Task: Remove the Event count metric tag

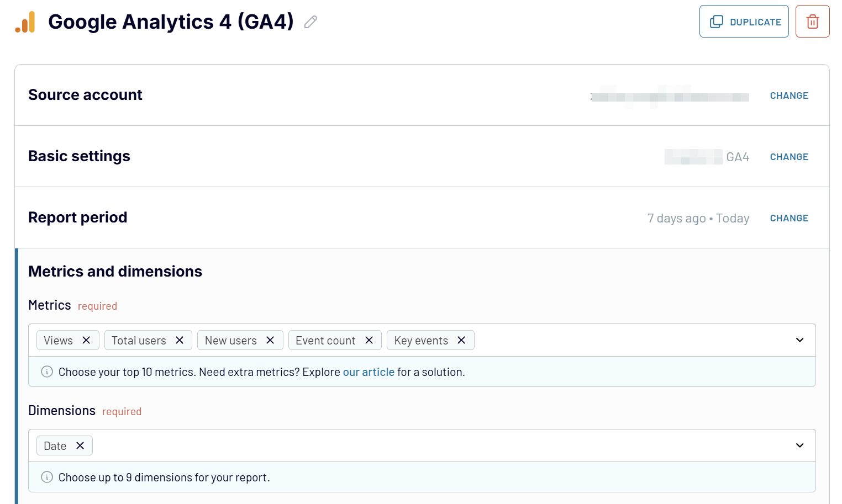Action: [369, 340]
